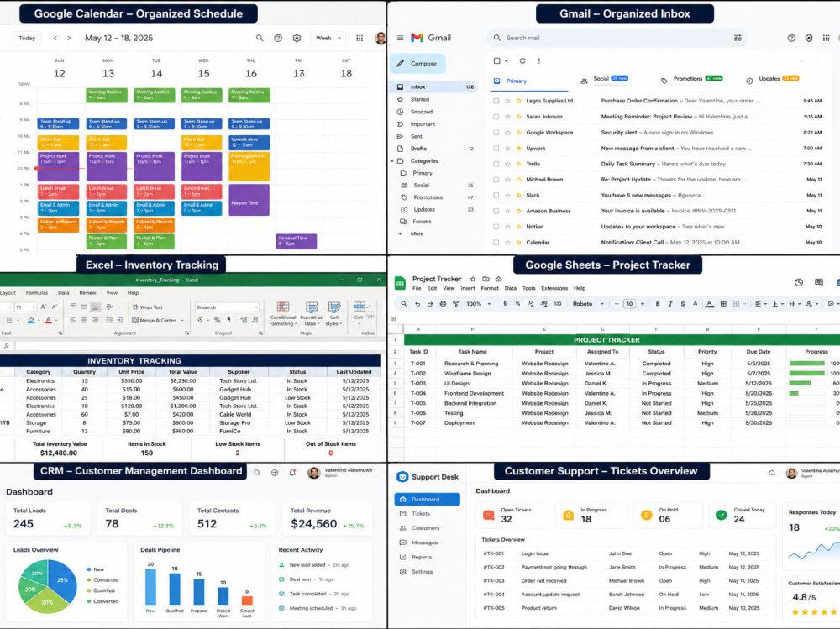Open Reports in Support Desk sidebar
The image size is (840, 629).
[422, 558]
